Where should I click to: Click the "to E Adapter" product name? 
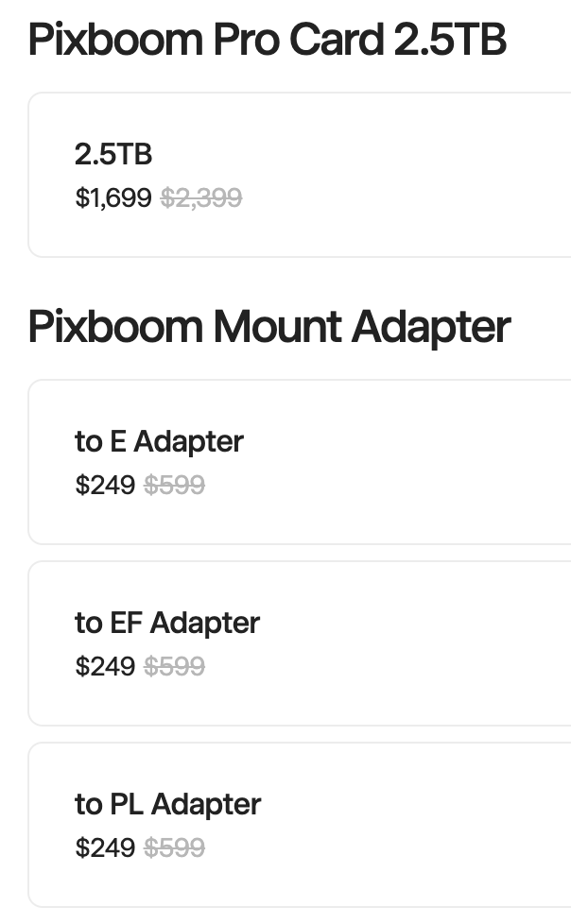pyautogui.click(x=159, y=441)
